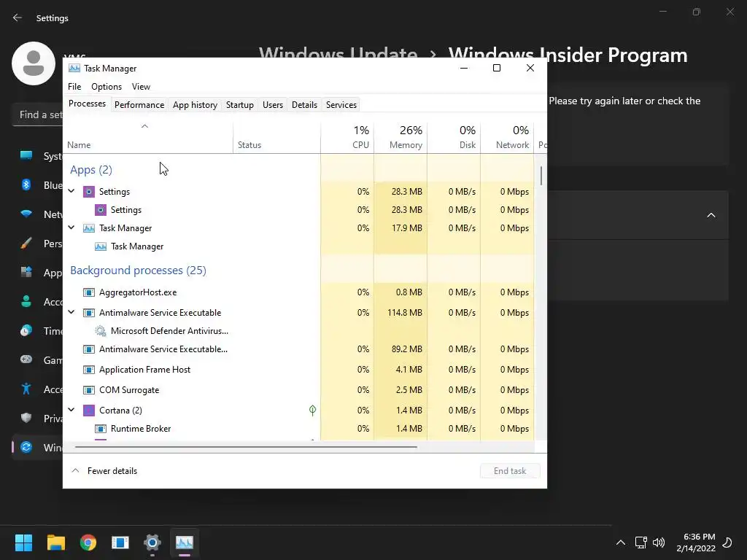Collapse the first Antimalware Service Executable group
747x560 pixels.
[71, 312]
